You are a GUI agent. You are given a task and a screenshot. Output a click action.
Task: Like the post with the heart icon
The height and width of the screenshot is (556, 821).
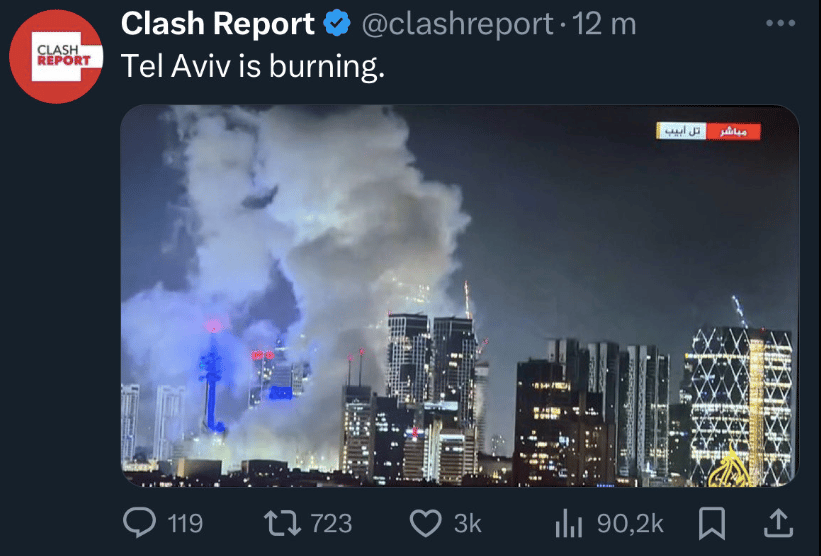(425, 523)
